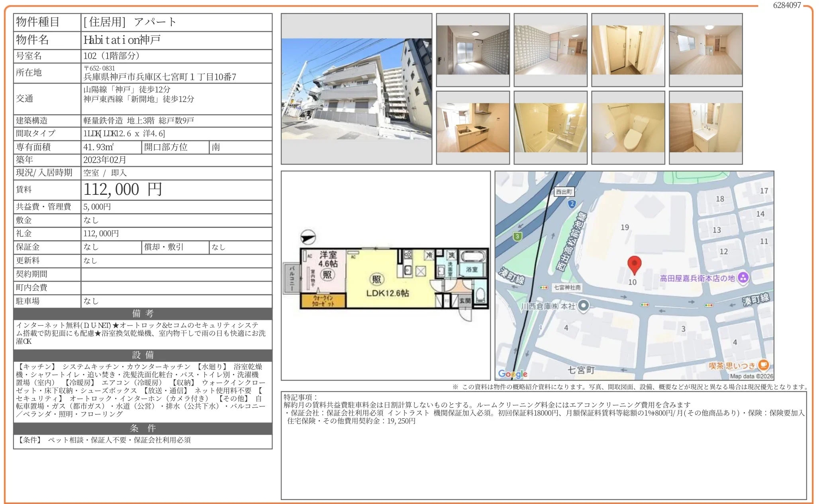Open the entrance door photo thumbnail
Viewport: 819px width, 504px height.
coord(628,50)
